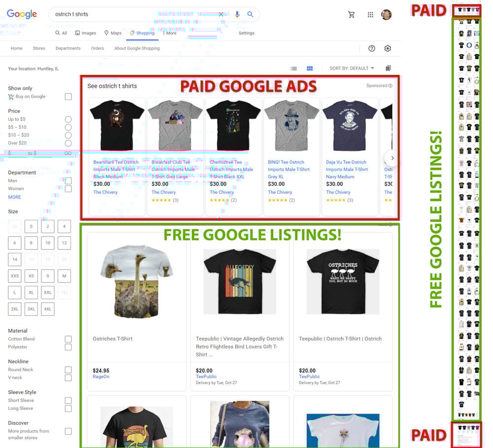Open the Ostriches T-Shirt product title

click(x=112, y=339)
